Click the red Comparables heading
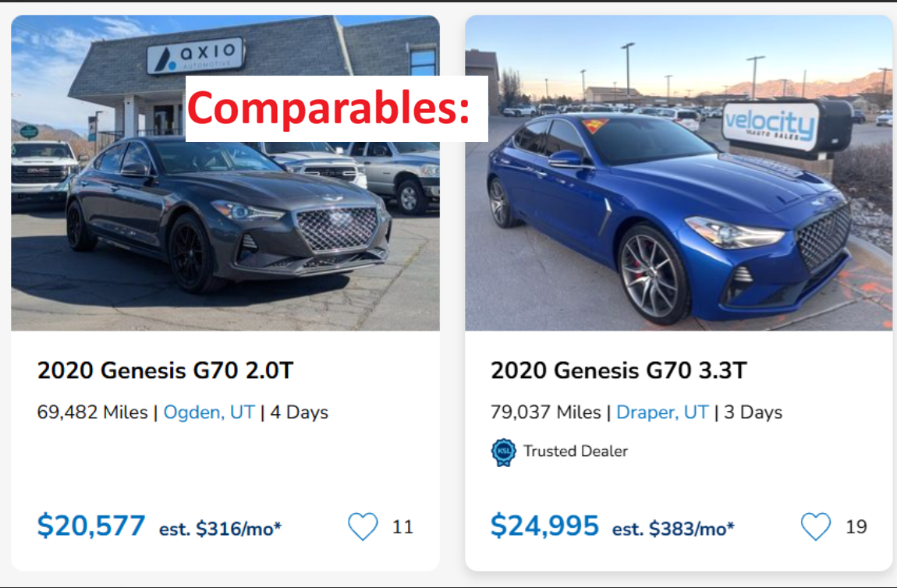Screen dimensions: 897x588 (328, 108)
